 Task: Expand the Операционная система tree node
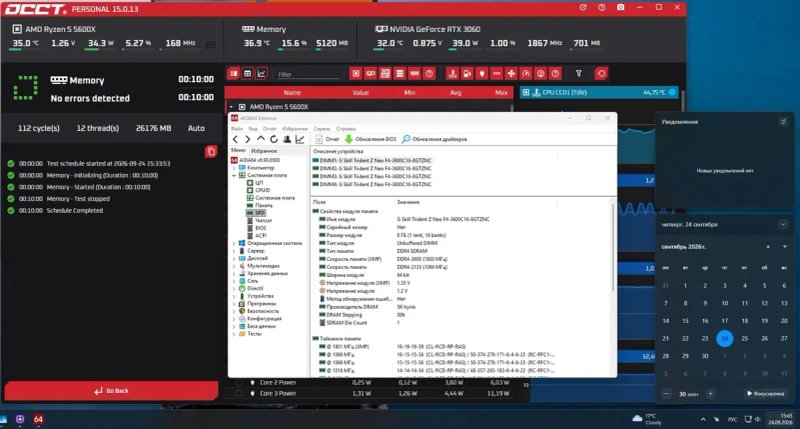point(234,243)
